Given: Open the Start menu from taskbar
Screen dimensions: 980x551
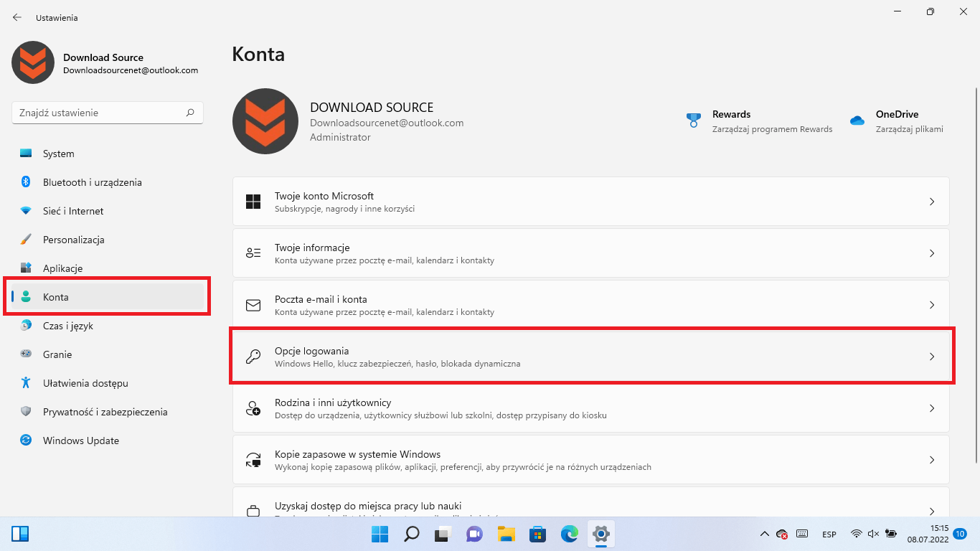Looking at the screenshot, I should (x=380, y=534).
